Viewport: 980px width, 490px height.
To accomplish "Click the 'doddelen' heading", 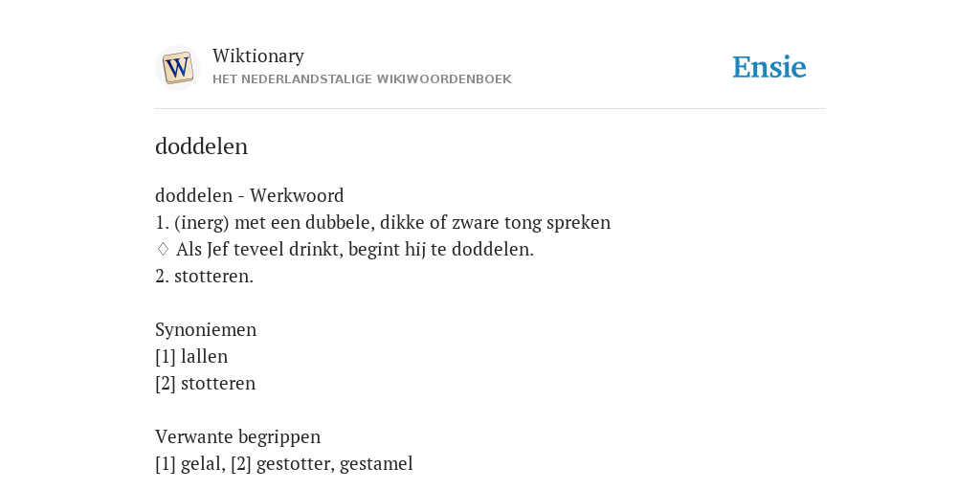I will point(201,146).
